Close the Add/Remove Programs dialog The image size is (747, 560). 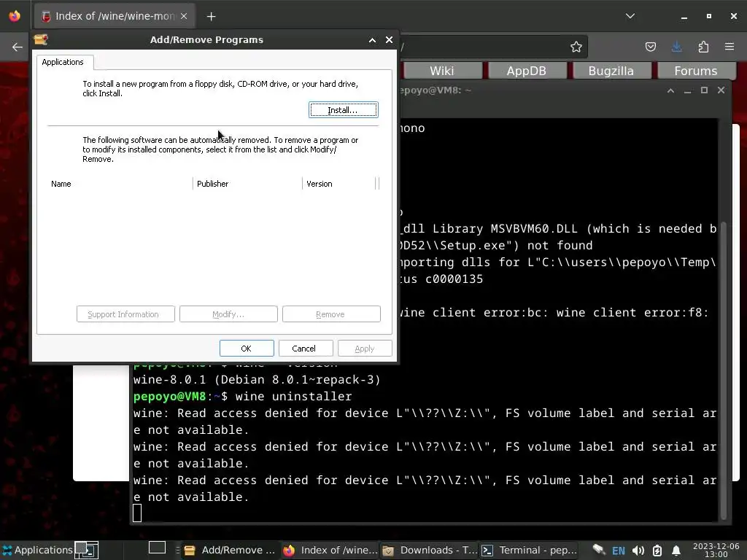390,40
